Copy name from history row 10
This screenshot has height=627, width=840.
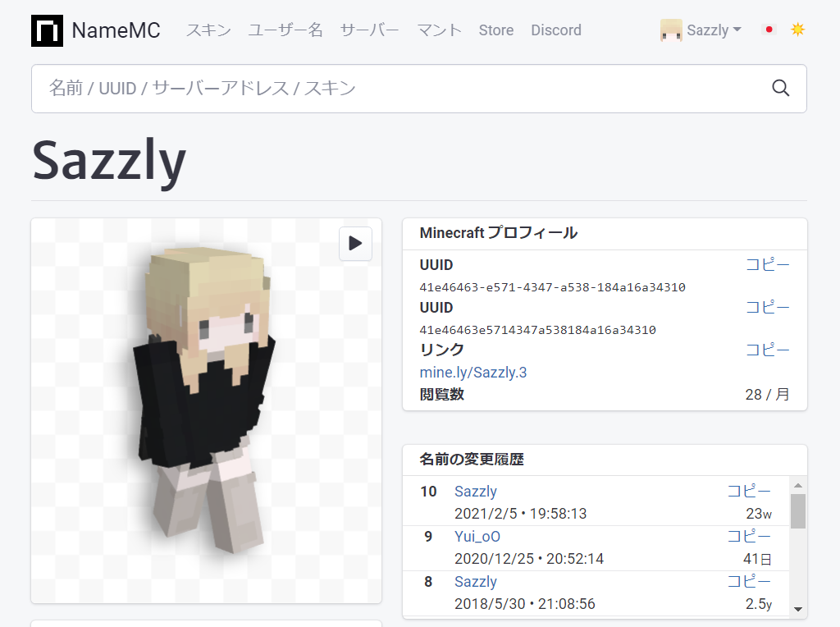pyautogui.click(x=749, y=491)
